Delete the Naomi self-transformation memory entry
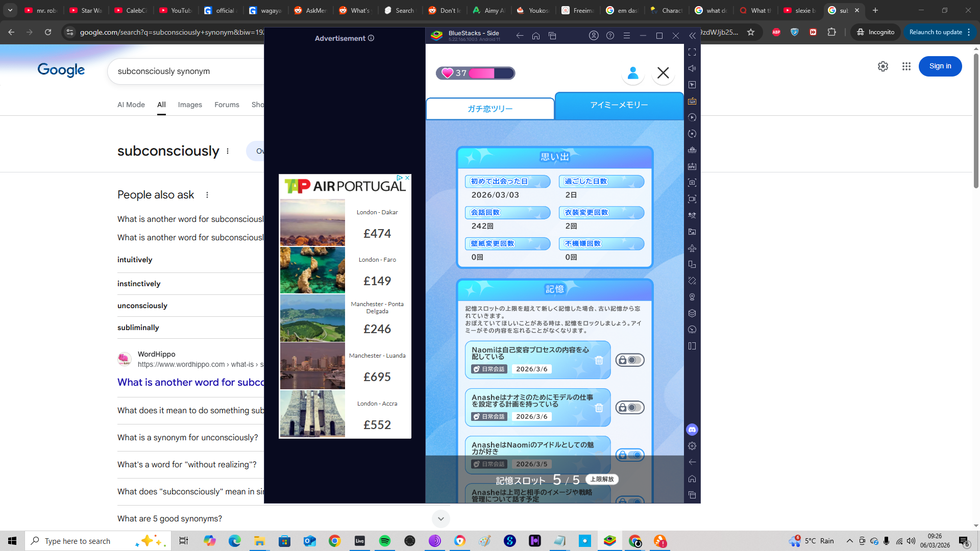This screenshot has height=551, width=980. click(x=599, y=361)
